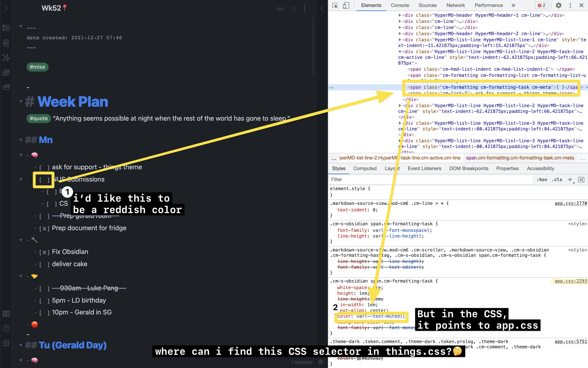
Task: Toggle the DevTools device toolbar icon
Action: [346, 5]
